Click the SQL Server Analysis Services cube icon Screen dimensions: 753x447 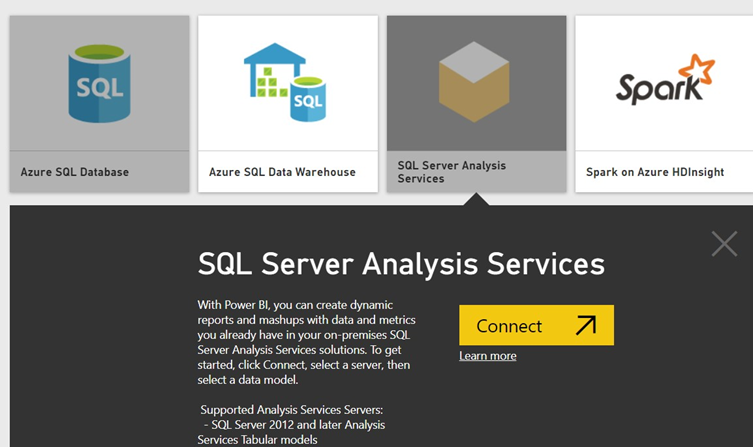click(x=474, y=82)
